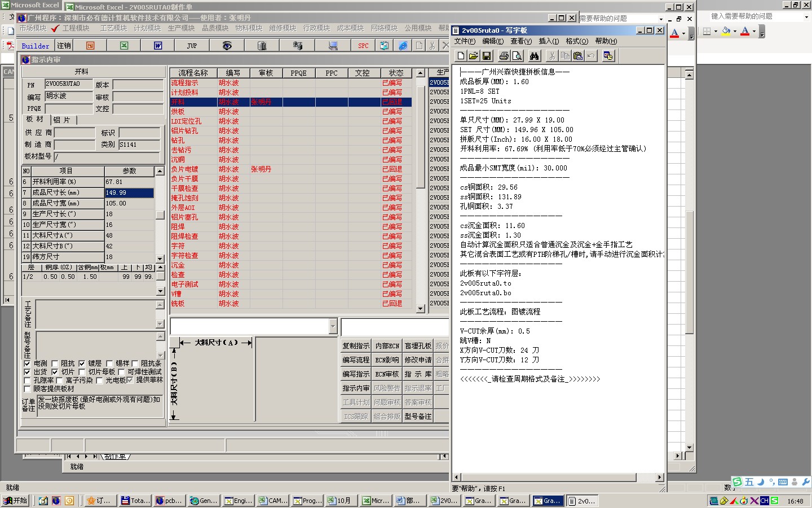This screenshot has width=812, height=508.
Task: Toggle the 出货 checkbox
Action: point(27,372)
